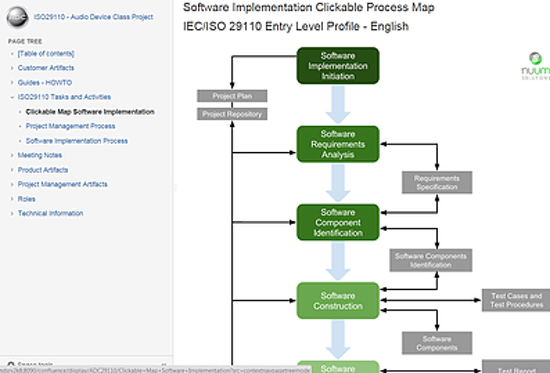Open Project Management Artifacts page
Image resolution: width=550 pixels, height=373 pixels.
62,184
